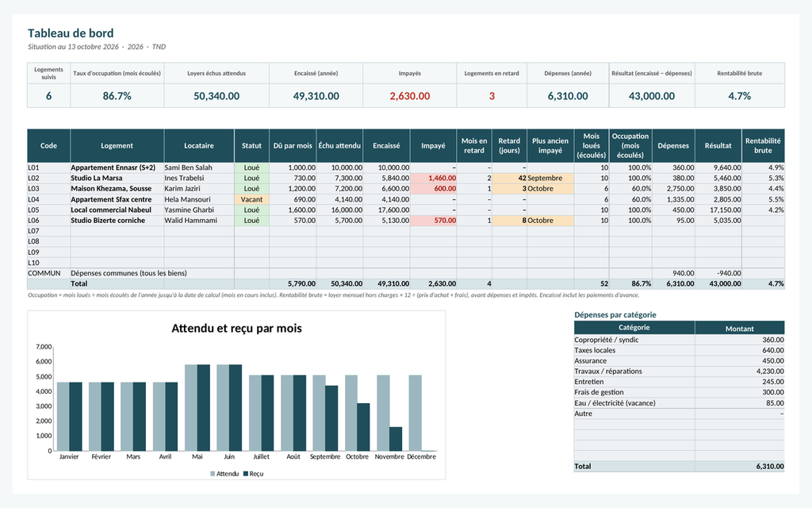
Task: Select the unpaid amount 1,460.00
Action: [x=433, y=178]
